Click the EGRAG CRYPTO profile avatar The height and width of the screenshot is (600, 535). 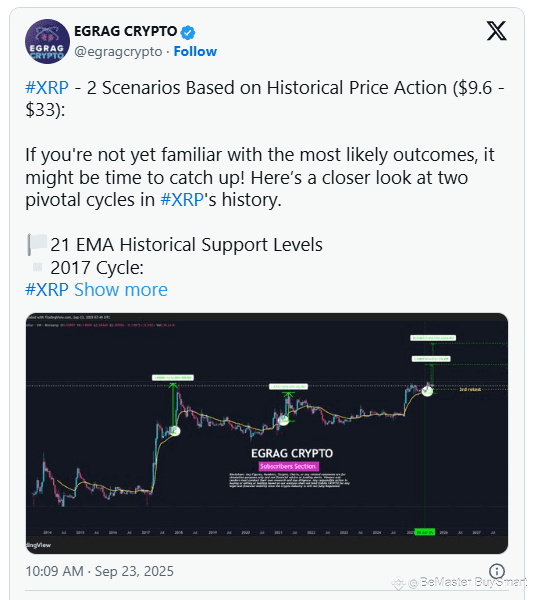pyautogui.click(x=47, y=41)
